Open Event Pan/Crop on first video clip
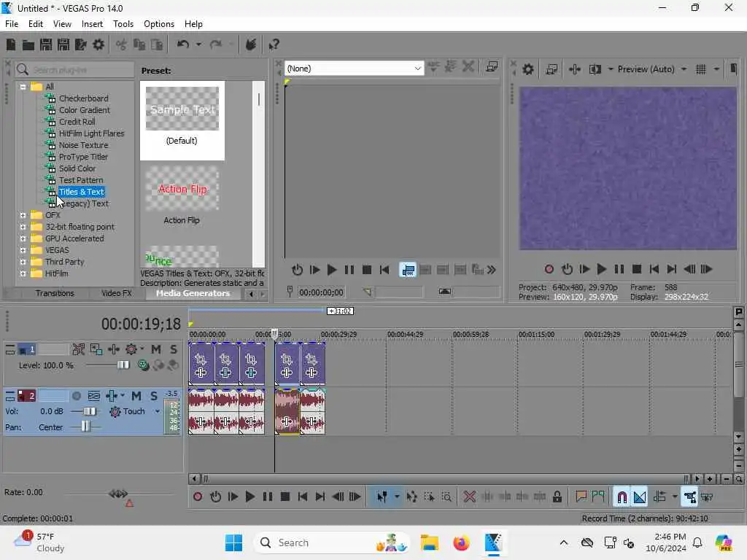The height and width of the screenshot is (560, 747). click(201, 359)
